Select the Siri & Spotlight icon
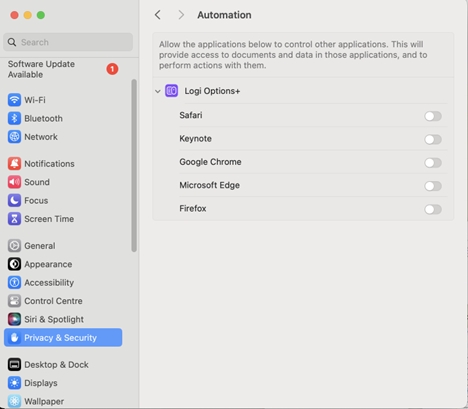468x409 pixels. click(14, 319)
